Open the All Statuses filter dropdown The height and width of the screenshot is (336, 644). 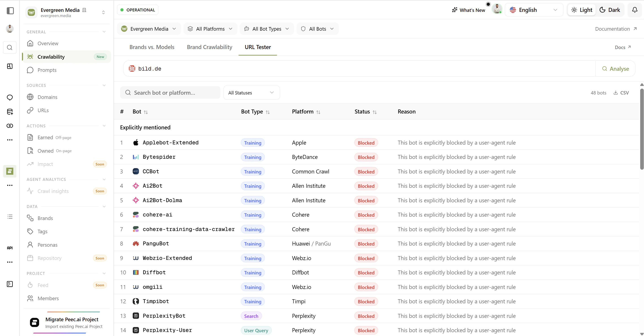click(252, 93)
